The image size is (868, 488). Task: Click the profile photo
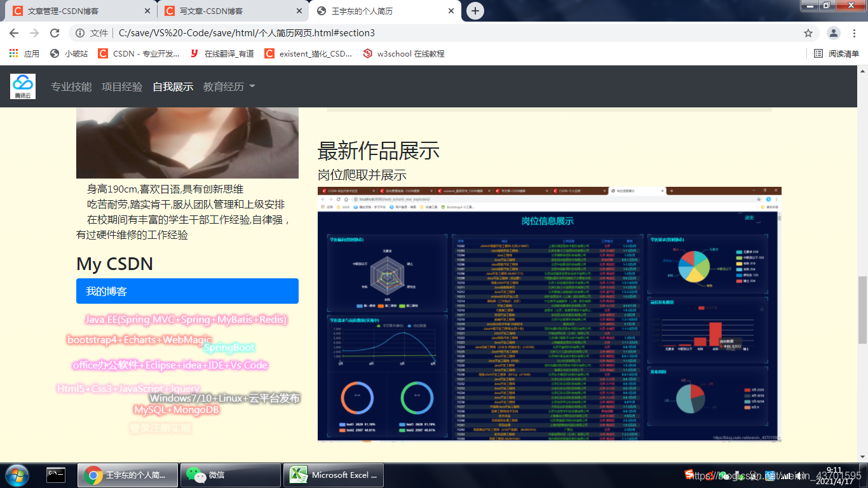click(x=187, y=143)
